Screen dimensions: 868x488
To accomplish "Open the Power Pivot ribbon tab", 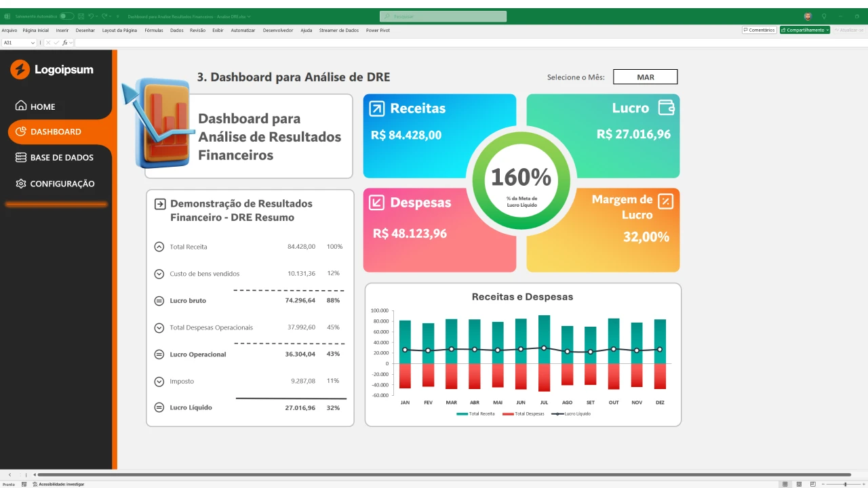I will (378, 30).
